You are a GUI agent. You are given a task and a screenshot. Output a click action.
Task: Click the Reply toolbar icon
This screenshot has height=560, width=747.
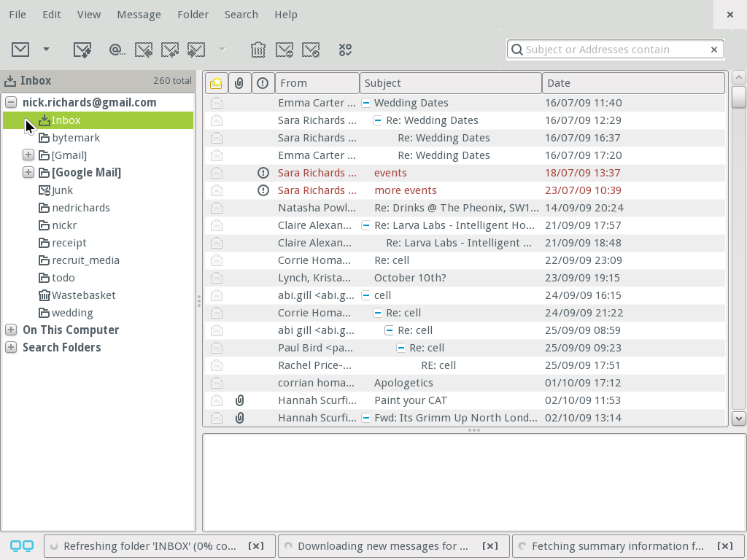[x=144, y=49]
